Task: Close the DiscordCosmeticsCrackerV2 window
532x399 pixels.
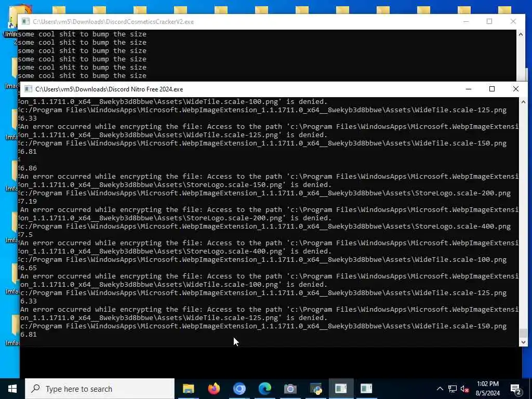Action: 513,21
